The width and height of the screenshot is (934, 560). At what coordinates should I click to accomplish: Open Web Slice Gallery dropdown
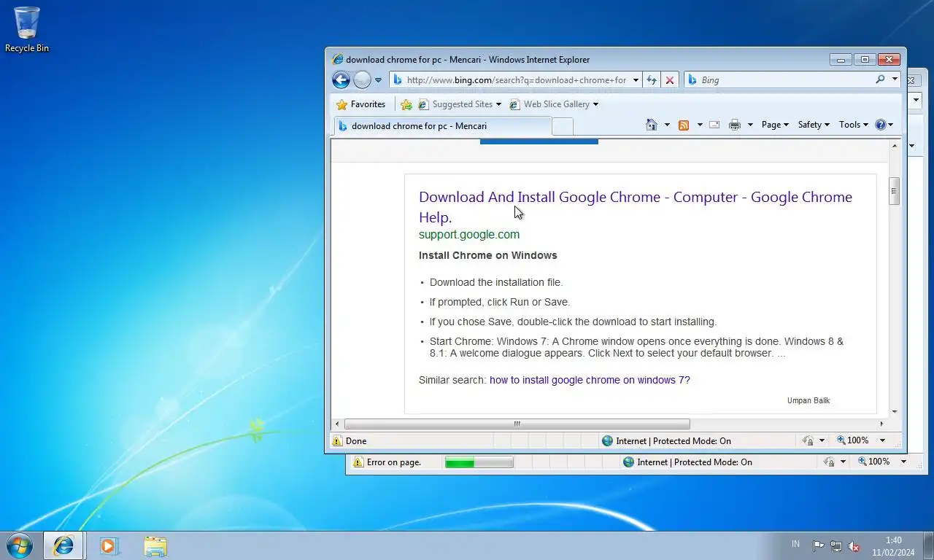554,104
